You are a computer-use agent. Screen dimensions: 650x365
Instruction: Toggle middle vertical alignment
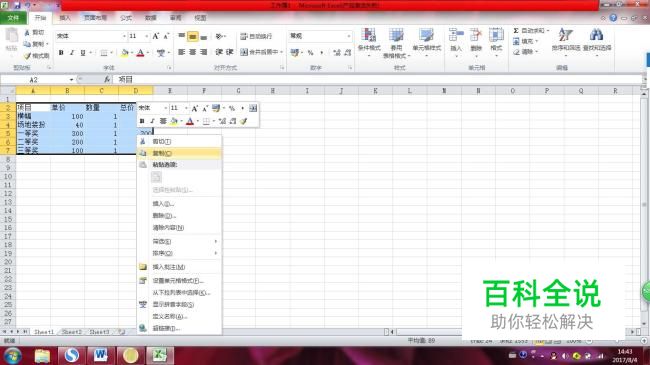tap(192, 36)
